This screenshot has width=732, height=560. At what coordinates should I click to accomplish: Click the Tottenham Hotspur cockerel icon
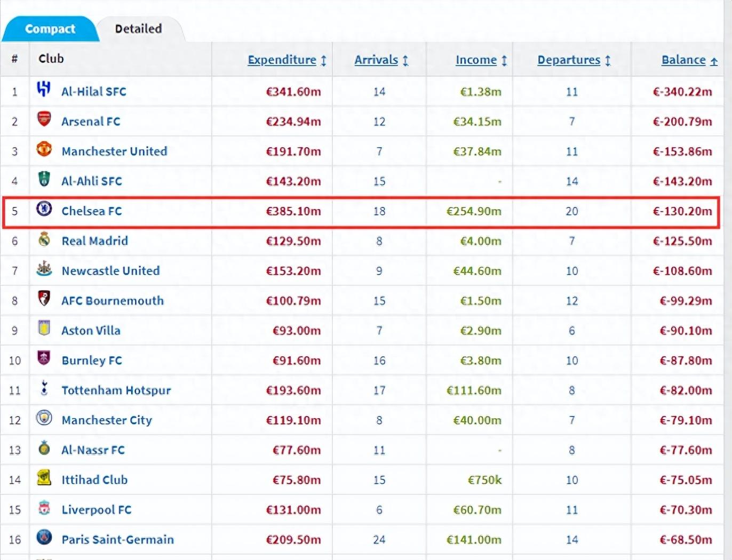(x=44, y=388)
